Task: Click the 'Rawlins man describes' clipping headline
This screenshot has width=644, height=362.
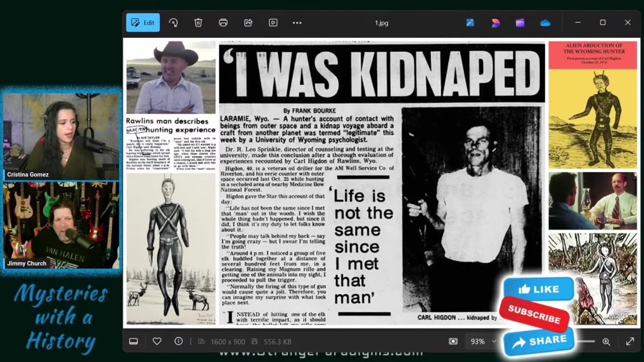Action: (171, 125)
